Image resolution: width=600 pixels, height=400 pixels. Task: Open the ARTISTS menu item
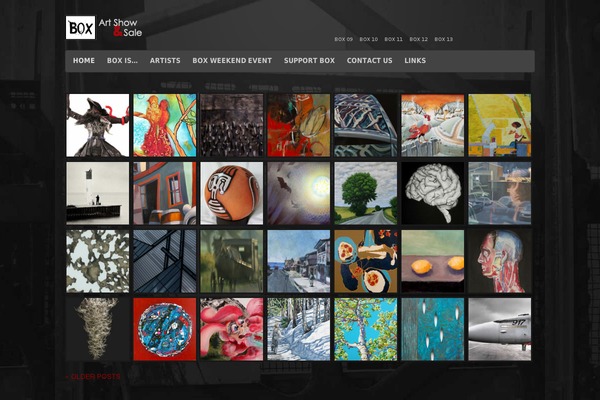(x=165, y=60)
